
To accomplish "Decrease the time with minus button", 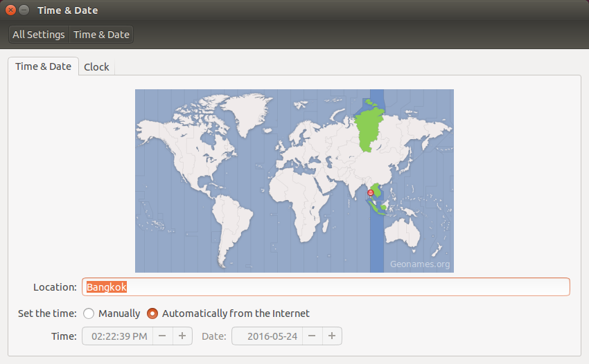I will [x=162, y=336].
